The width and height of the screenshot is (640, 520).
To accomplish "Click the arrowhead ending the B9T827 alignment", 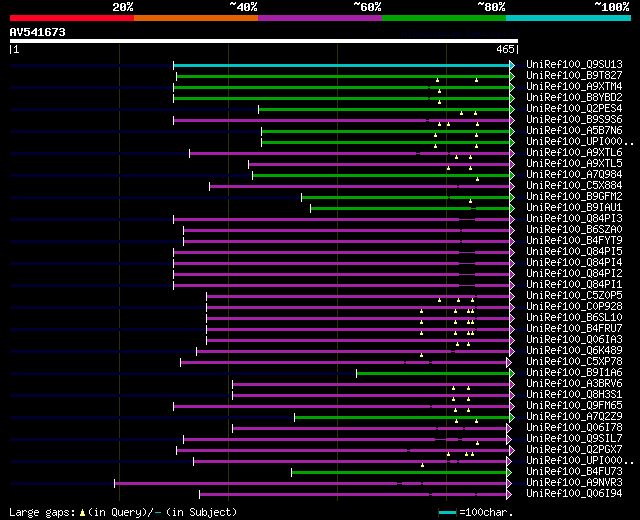I will 512,76.
